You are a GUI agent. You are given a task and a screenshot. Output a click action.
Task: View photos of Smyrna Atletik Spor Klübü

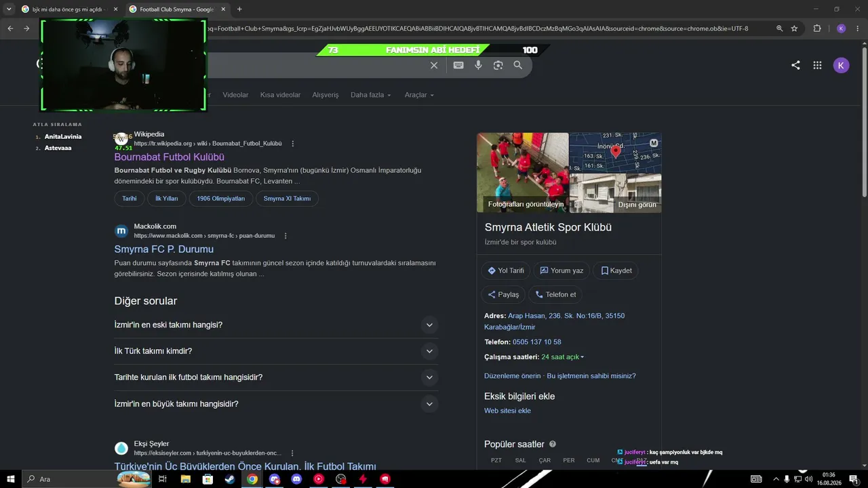coord(523,173)
